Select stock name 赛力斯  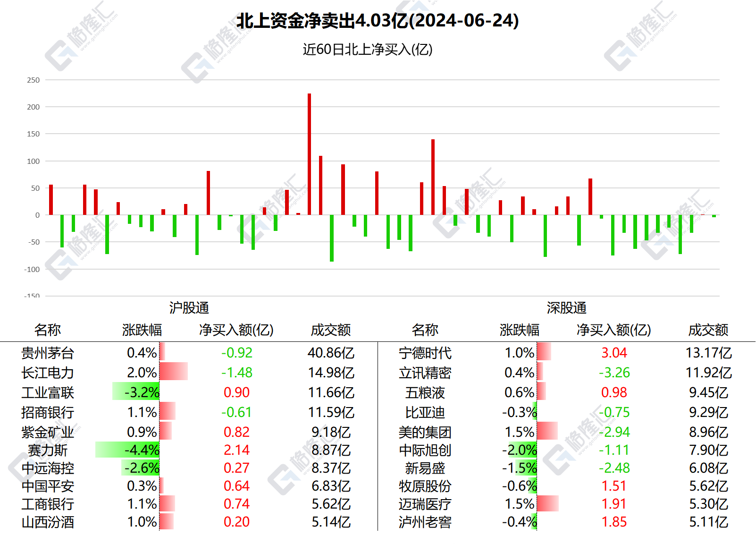click(x=48, y=450)
